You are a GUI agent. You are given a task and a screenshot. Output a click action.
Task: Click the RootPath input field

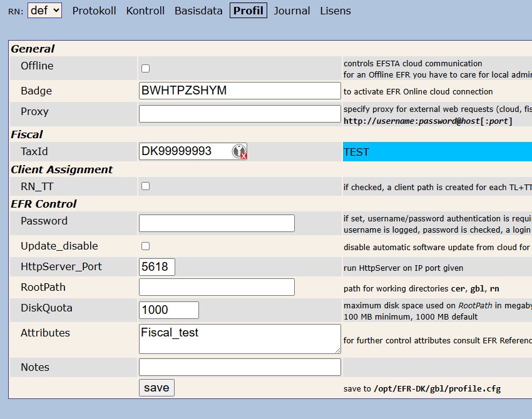coord(217,287)
